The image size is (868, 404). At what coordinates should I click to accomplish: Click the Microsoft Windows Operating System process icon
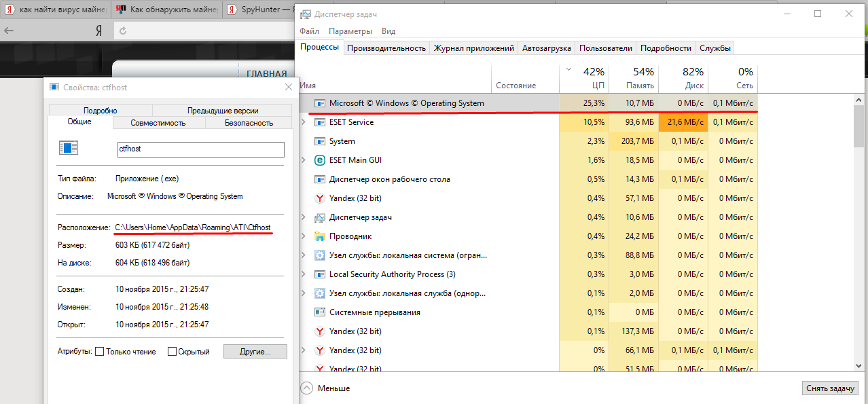pyautogui.click(x=319, y=103)
